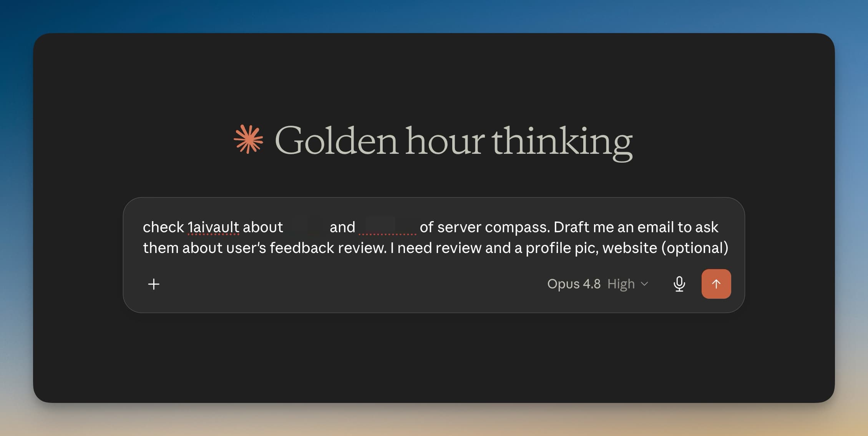Click the misspelled word '1aivault' in prompt

[213, 227]
